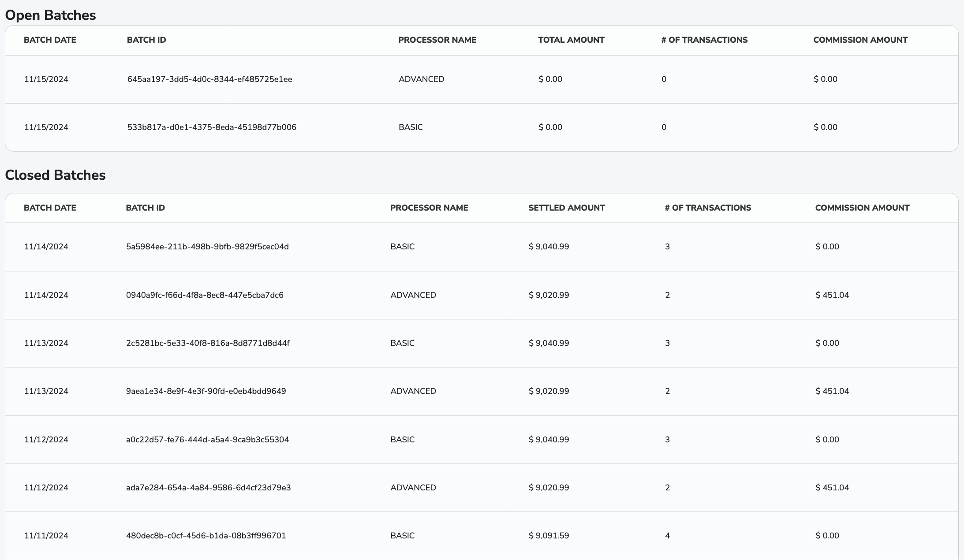Viewport: 964px width, 560px height.
Task: Sort Closed Batches by Settled Amount
Action: [567, 208]
